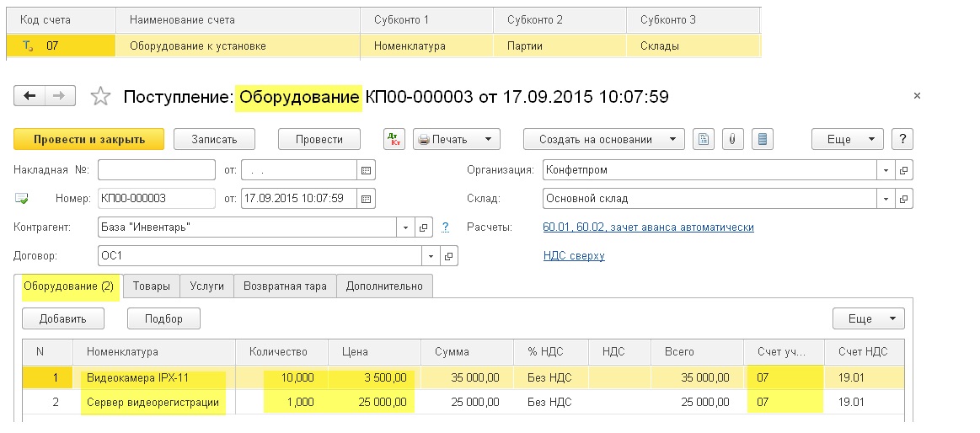Click the green posted-document status icon
This screenshot has width=980, height=433.
pos(21,199)
